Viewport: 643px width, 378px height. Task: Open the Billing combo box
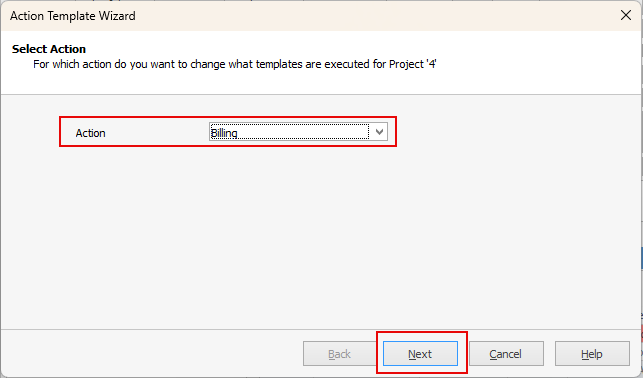[x=298, y=132]
